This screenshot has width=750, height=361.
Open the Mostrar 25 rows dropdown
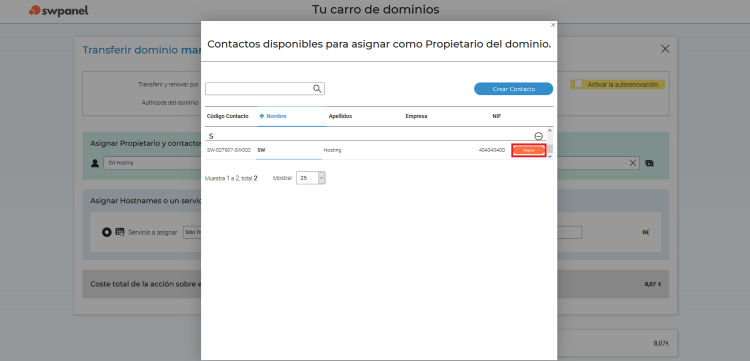[x=311, y=178]
